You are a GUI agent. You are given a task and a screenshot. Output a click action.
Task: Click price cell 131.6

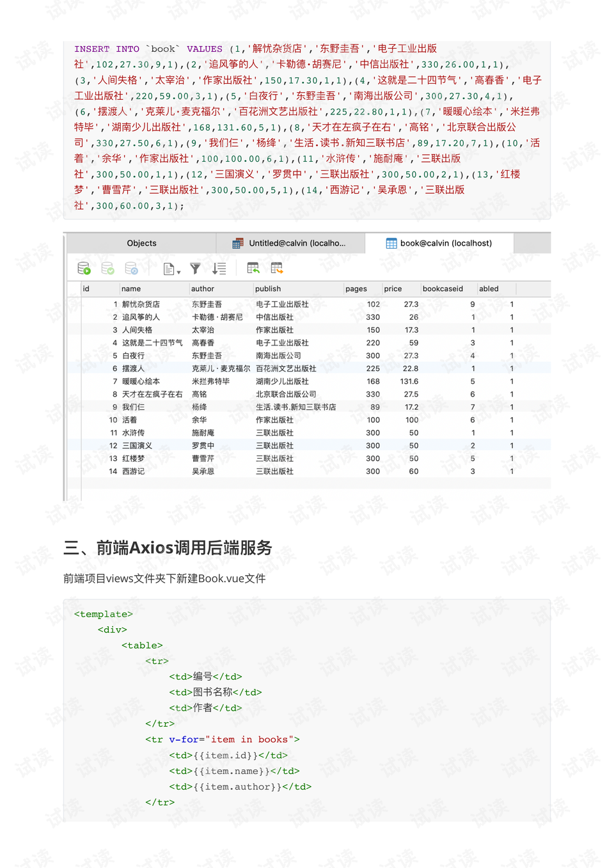point(409,381)
